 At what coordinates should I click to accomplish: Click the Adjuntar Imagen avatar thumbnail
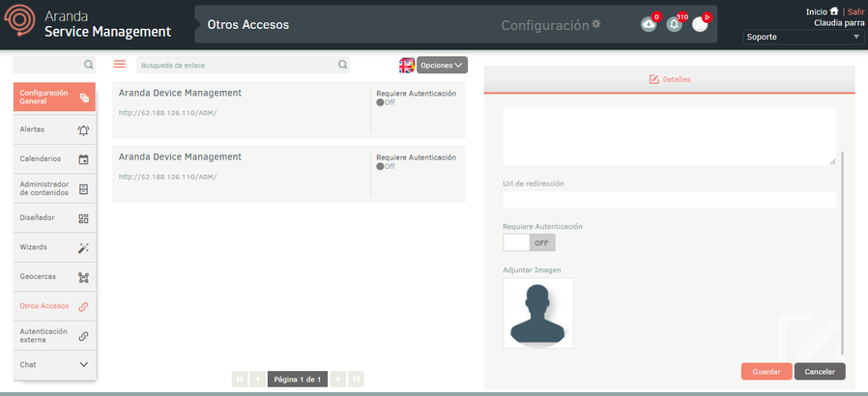point(538,313)
